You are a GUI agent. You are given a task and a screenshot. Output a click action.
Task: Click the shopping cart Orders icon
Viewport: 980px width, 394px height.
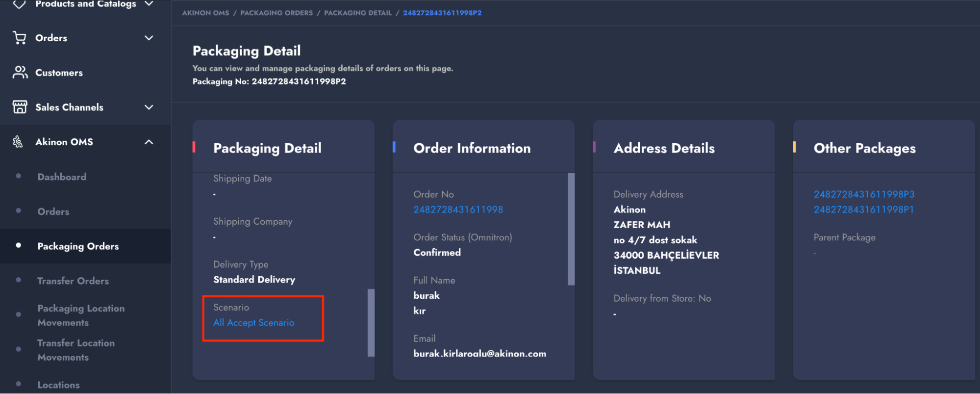point(20,38)
